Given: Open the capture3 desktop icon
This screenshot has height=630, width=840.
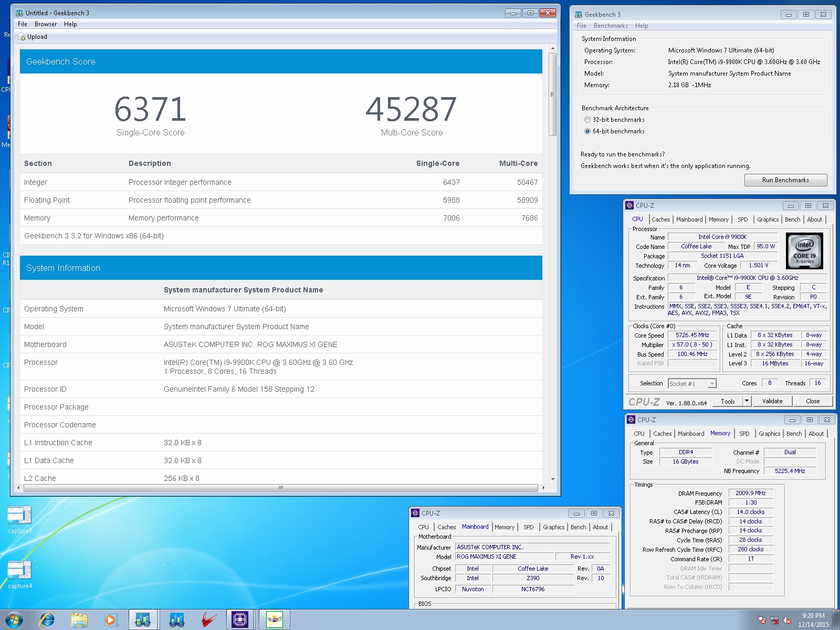Looking at the screenshot, I should click(19, 520).
